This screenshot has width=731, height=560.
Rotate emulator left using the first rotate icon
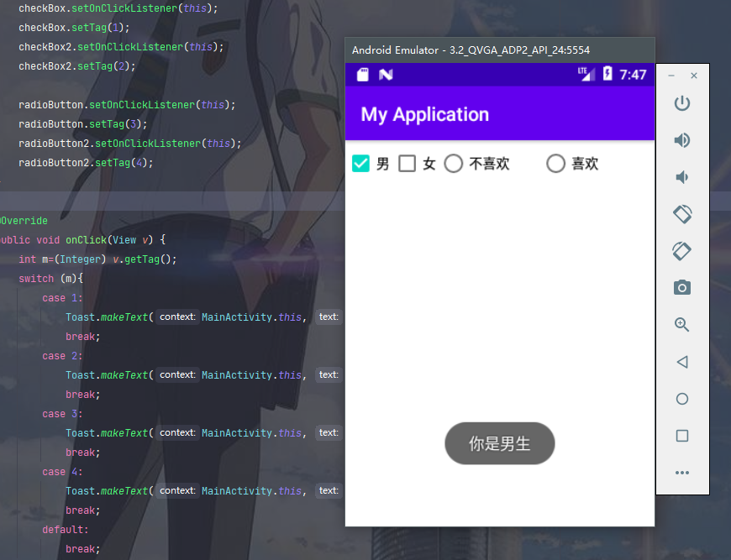[682, 214]
